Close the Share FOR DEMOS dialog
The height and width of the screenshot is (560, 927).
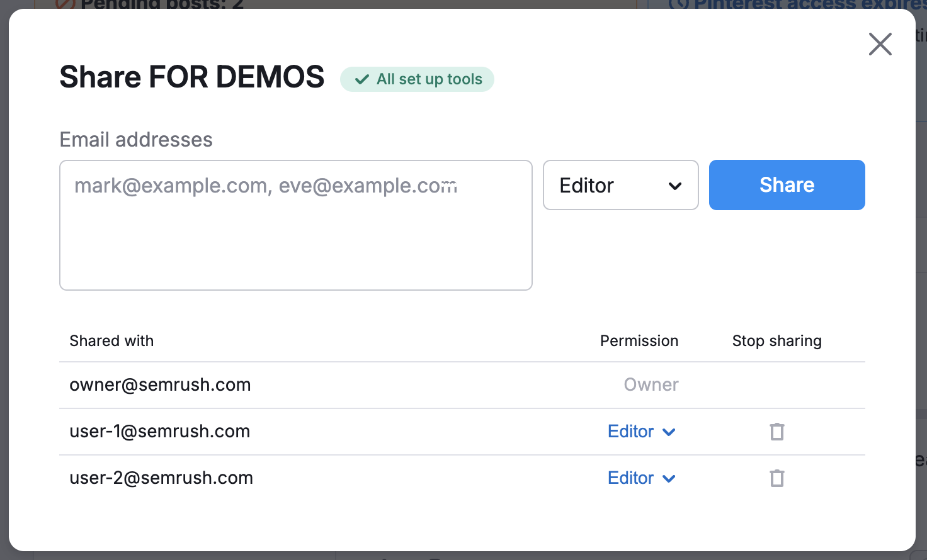[x=880, y=44]
